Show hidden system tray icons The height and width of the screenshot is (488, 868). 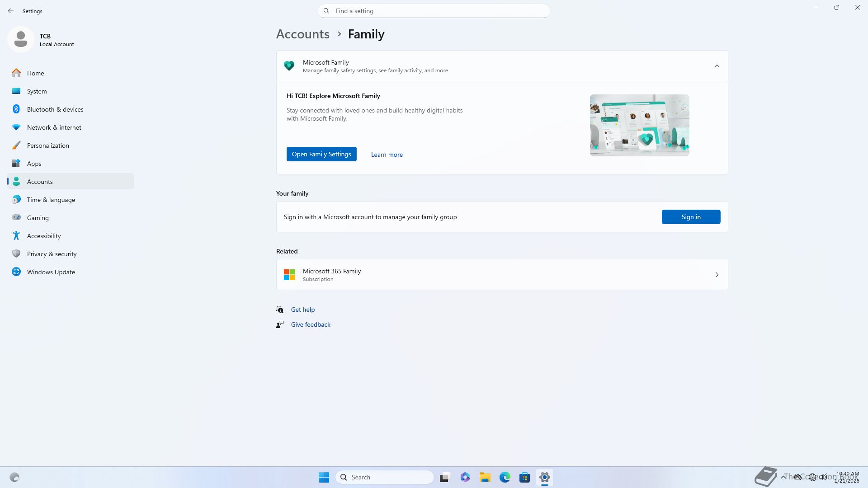(783, 477)
